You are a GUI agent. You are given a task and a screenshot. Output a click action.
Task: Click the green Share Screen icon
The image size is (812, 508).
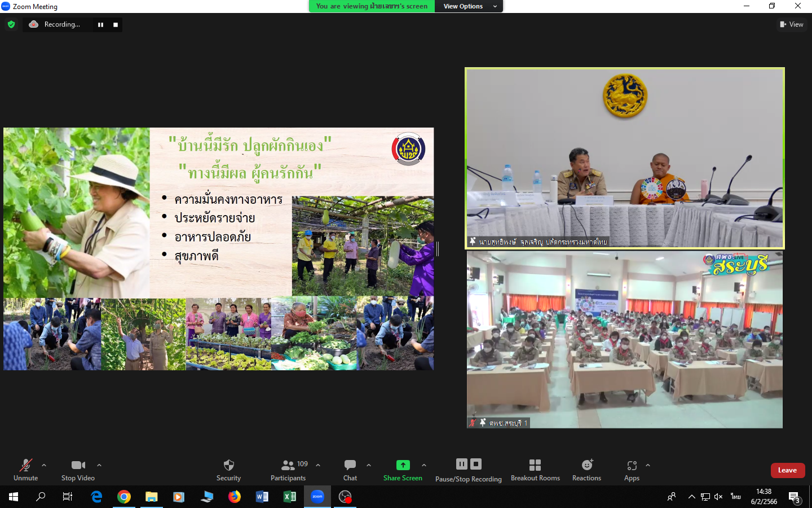tap(403, 465)
